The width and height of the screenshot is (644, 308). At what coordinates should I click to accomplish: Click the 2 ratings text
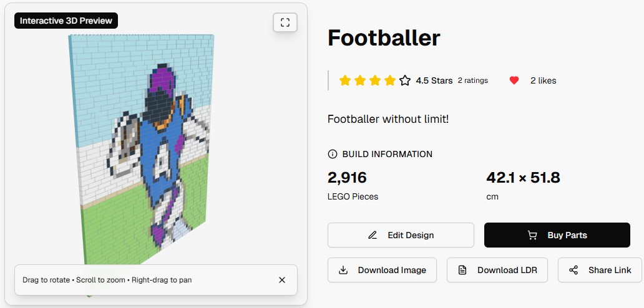[473, 80]
